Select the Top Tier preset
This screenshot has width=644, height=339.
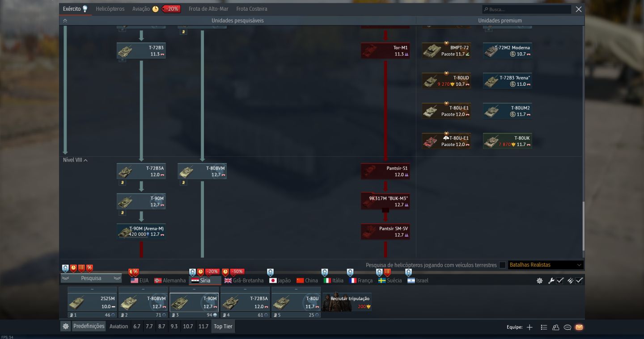(223, 326)
